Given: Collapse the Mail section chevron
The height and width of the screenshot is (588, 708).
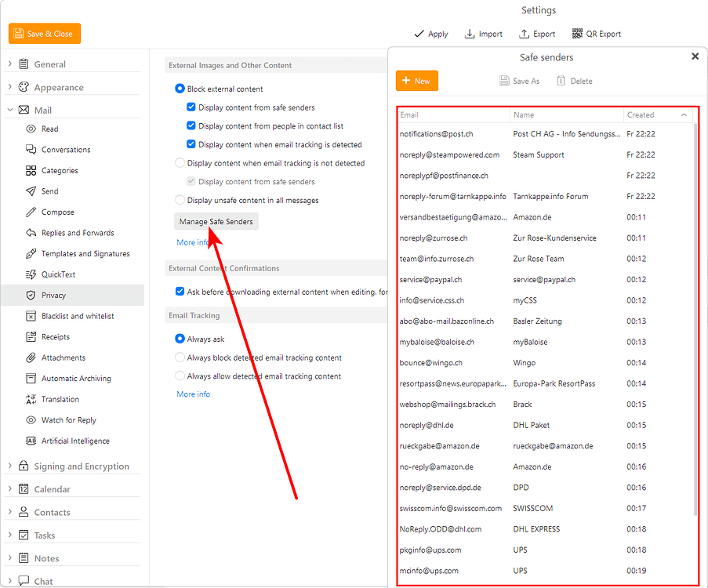Looking at the screenshot, I should point(10,110).
